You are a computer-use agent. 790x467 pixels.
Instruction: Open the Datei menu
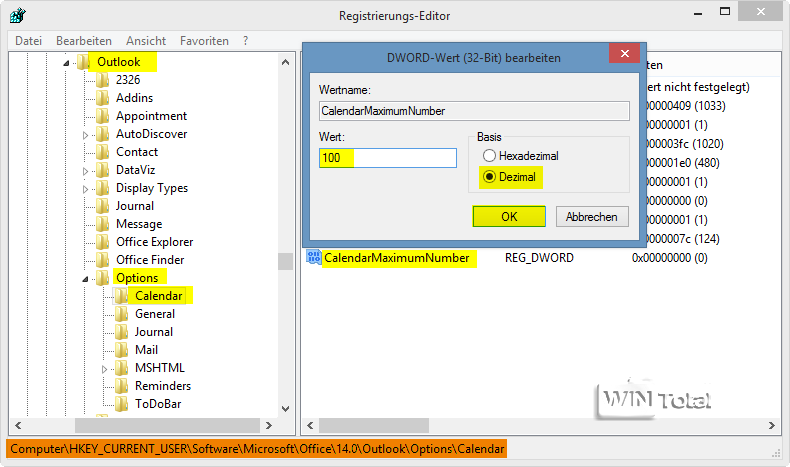(x=28, y=41)
